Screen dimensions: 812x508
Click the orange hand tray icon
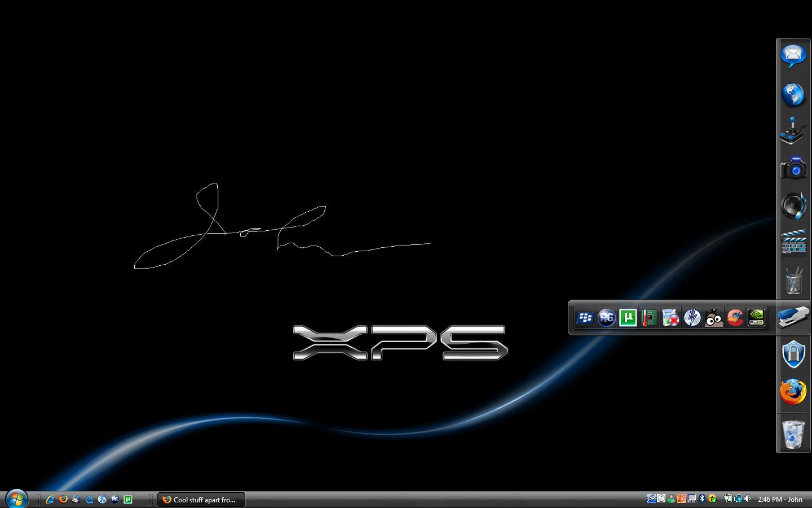click(682, 498)
